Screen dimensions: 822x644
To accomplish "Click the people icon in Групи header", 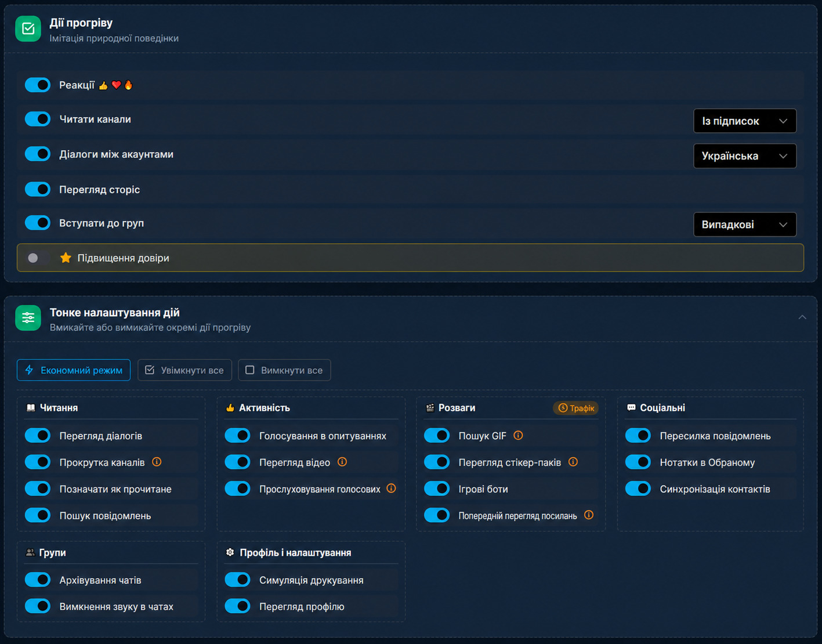I will [x=30, y=552].
